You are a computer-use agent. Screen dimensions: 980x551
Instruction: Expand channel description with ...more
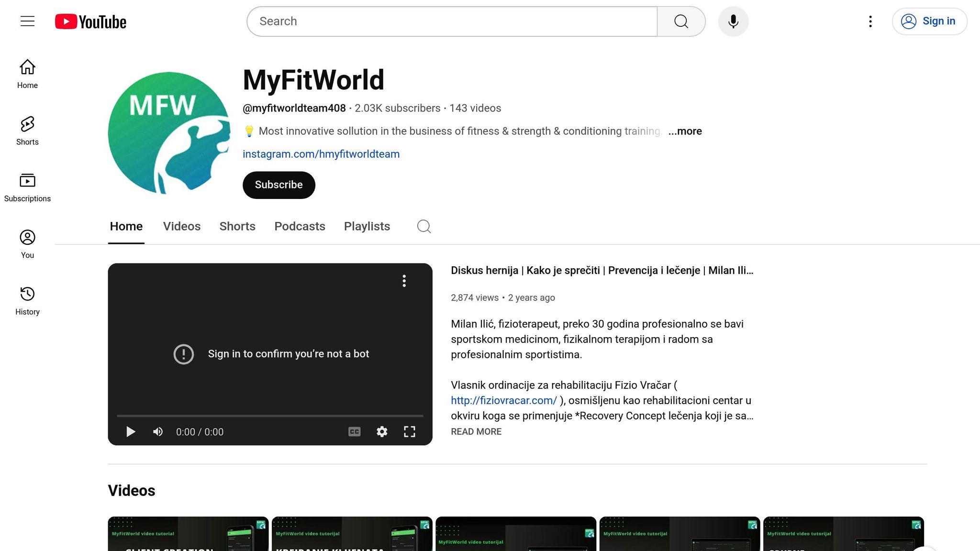685,131
